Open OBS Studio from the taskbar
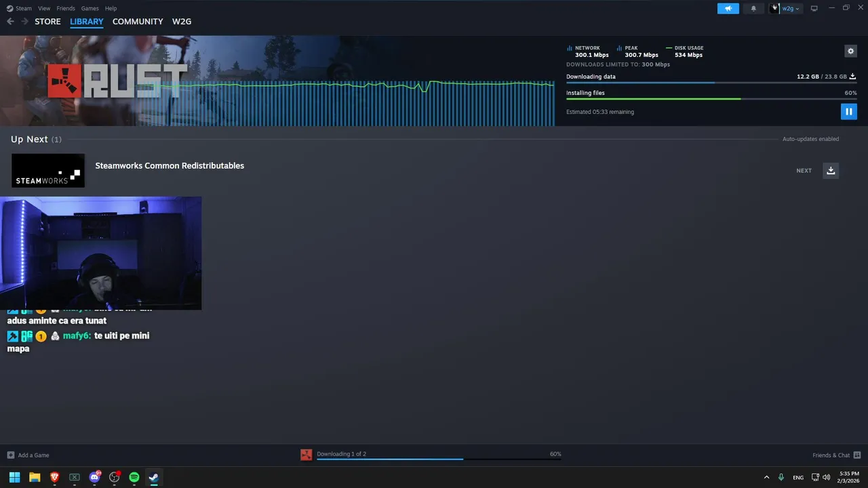The image size is (868, 488). (114, 477)
